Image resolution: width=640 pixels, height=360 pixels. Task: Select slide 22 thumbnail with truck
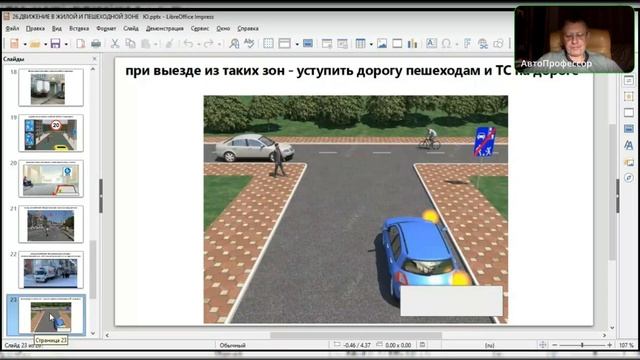click(x=51, y=270)
